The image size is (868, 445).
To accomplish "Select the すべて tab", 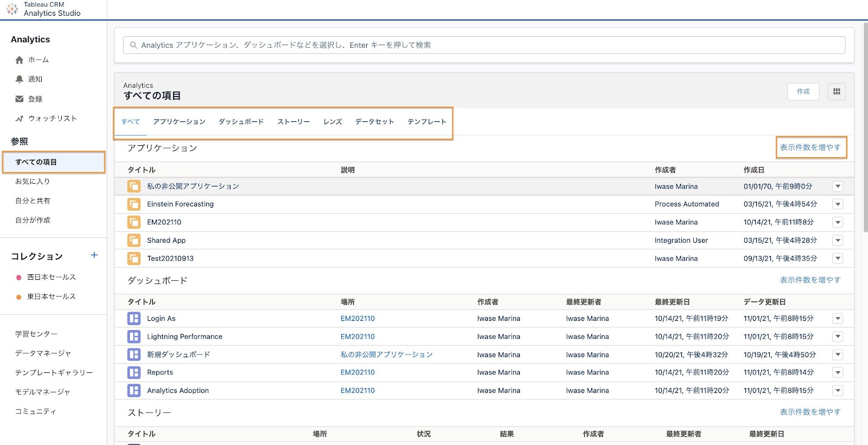I will pos(130,122).
